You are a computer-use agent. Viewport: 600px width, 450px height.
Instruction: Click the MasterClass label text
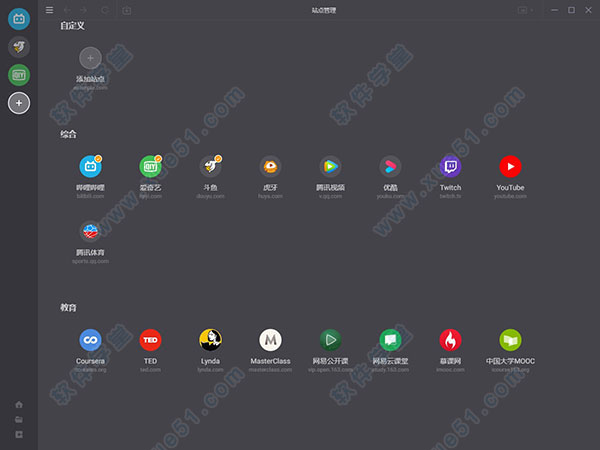270,361
